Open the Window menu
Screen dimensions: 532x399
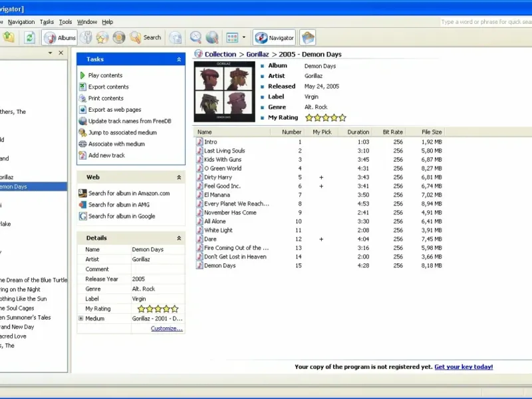coord(87,22)
